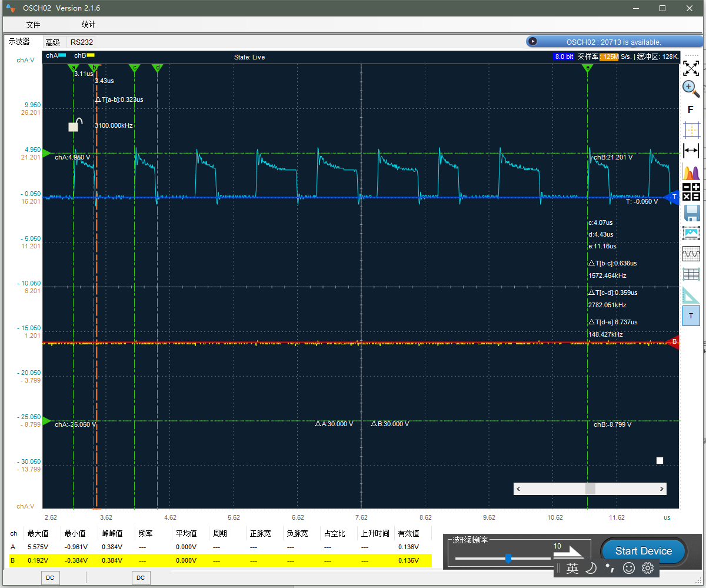Toggle the grid table icon
Viewport: 706px width, 588px height.
(x=691, y=274)
